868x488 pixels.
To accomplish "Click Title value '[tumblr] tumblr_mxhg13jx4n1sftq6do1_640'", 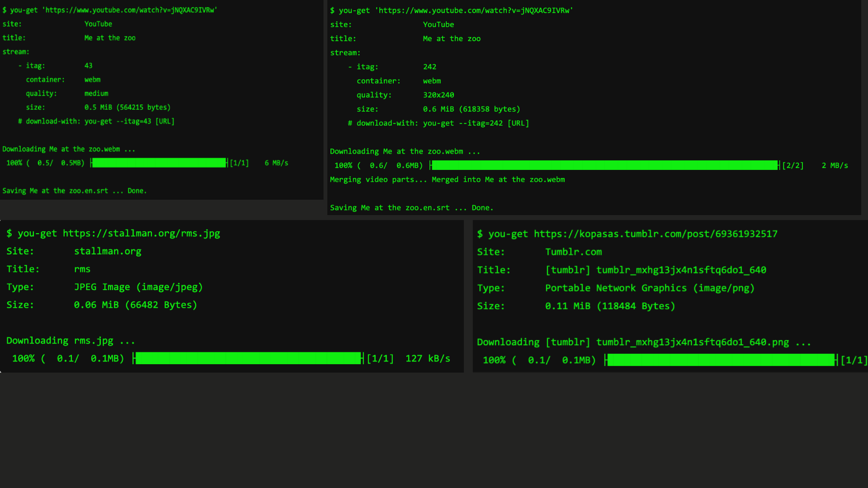I will point(656,270).
